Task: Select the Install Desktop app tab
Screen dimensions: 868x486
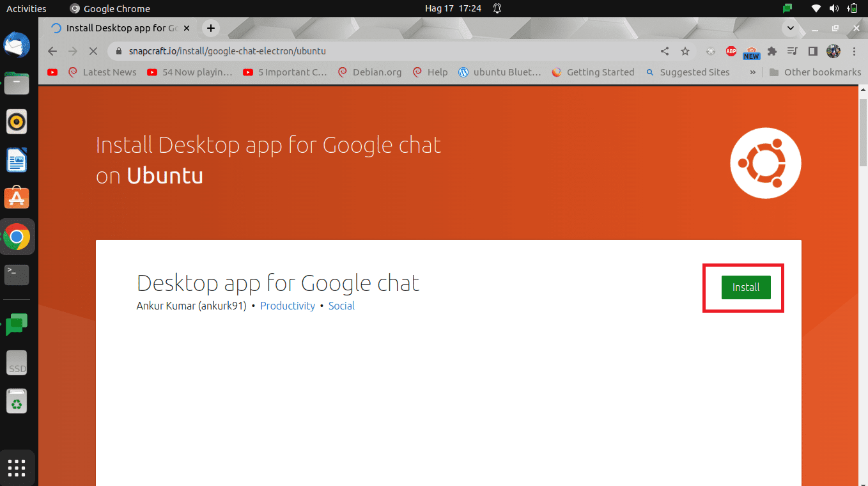Action: point(120,28)
